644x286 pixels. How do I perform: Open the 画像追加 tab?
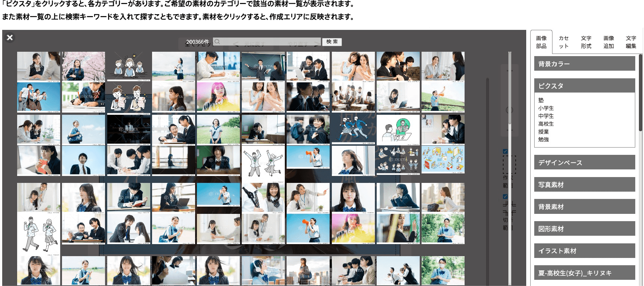[x=609, y=42]
